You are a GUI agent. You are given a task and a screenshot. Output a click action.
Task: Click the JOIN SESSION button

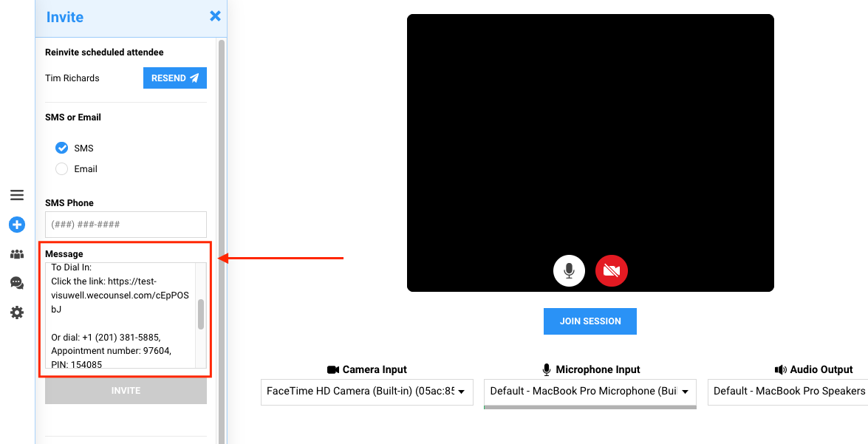pos(590,321)
